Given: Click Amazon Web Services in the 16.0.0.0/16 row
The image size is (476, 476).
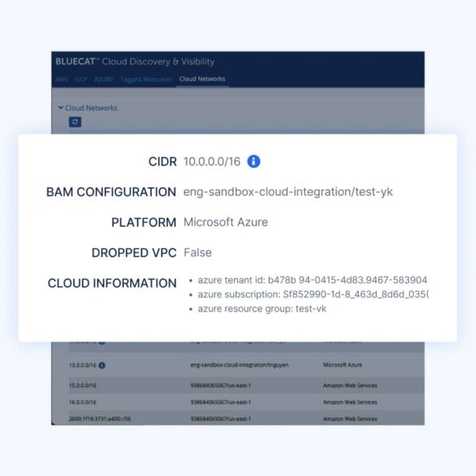Looking at the screenshot, I should [350, 402].
